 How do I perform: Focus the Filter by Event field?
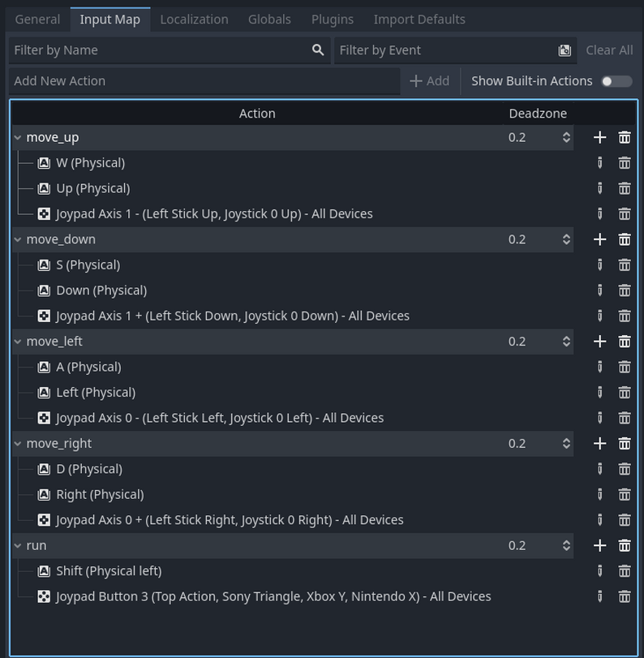pyautogui.click(x=455, y=50)
